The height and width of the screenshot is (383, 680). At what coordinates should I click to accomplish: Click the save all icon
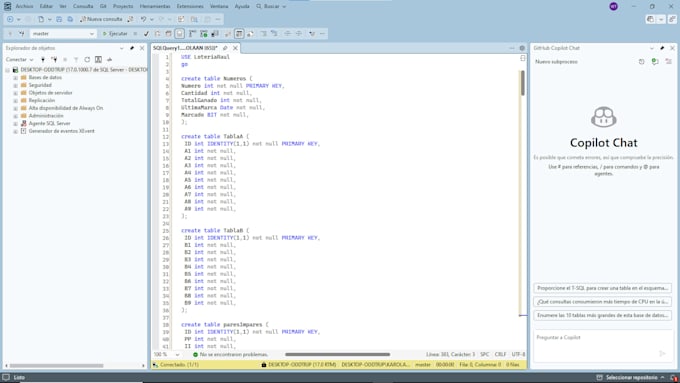pyautogui.click(x=70, y=19)
